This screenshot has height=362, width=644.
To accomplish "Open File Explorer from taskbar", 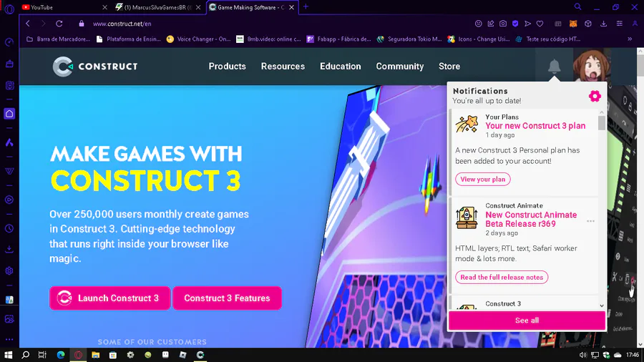I will (95, 355).
